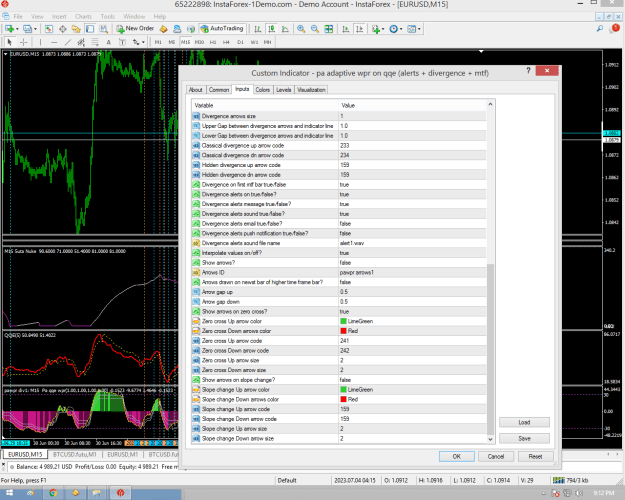The image size is (625, 500).
Task: Expand the new chart dropdown arrow
Action: pyautogui.click(x=17, y=29)
